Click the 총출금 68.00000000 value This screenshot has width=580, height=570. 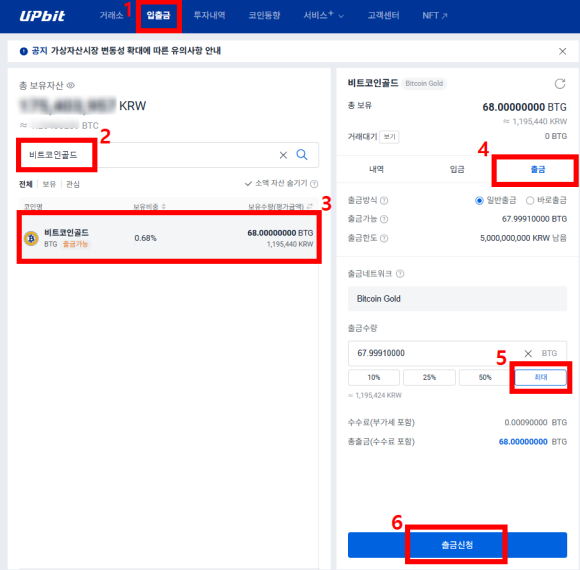tap(523, 442)
